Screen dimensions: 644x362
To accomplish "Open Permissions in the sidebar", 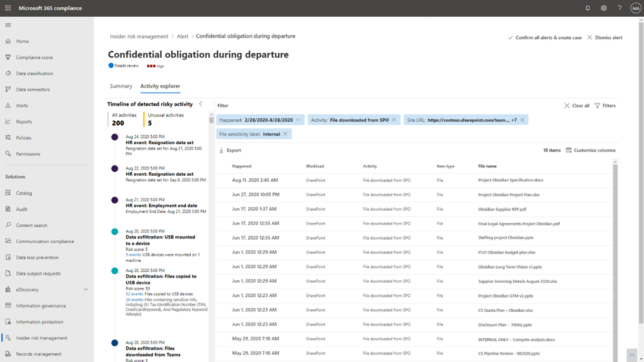I will point(28,154).
